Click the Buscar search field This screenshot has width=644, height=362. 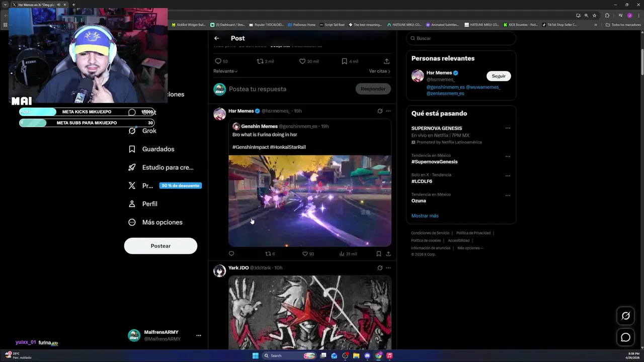tap(461, 38)
